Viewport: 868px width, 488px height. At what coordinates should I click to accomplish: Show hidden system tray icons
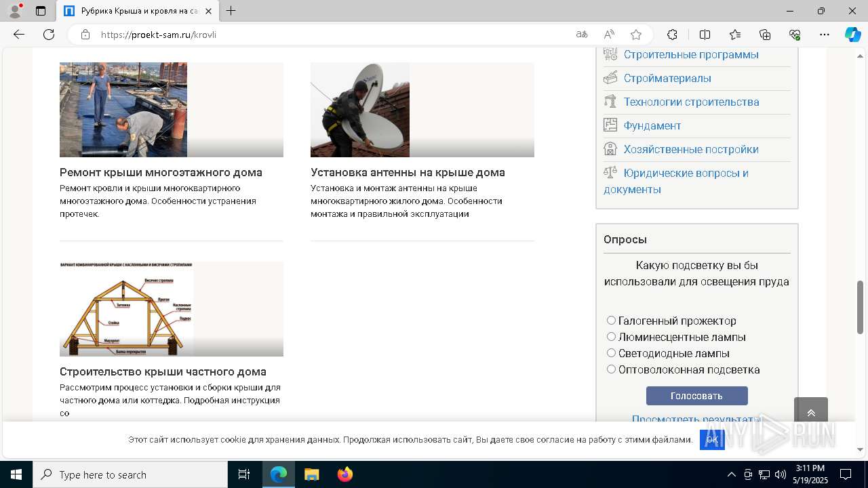click(731, 474)
